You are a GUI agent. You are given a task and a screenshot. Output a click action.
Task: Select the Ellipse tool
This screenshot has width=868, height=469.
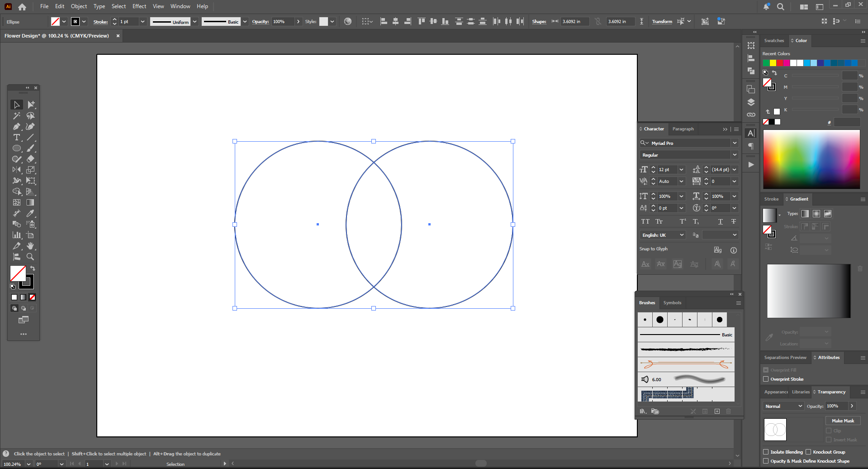[17, 148]
